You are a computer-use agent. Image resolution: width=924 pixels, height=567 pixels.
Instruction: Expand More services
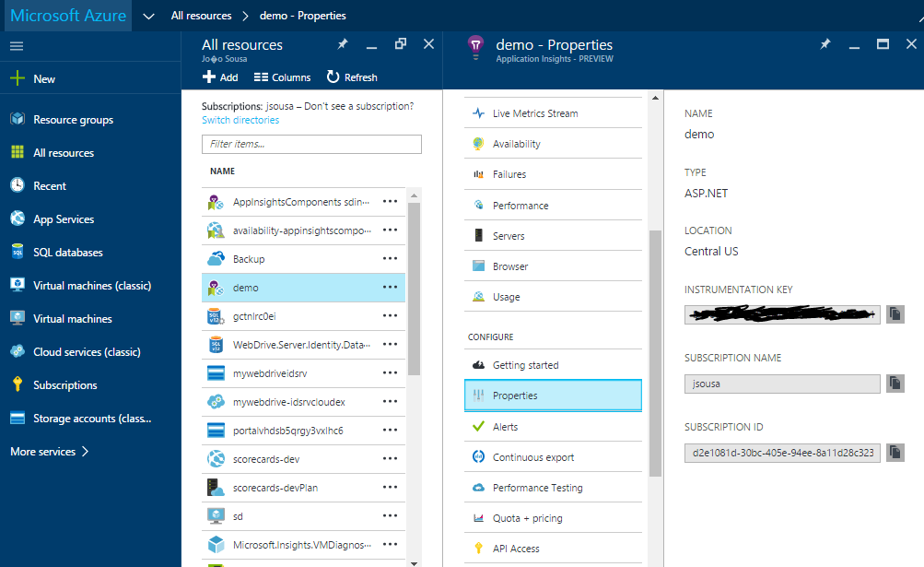50,452
